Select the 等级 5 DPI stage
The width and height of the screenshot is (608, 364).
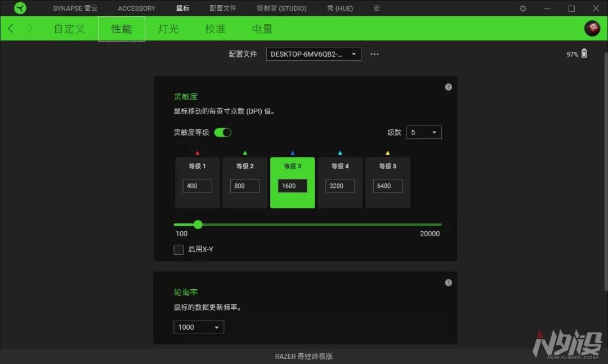tap(388, 183)
